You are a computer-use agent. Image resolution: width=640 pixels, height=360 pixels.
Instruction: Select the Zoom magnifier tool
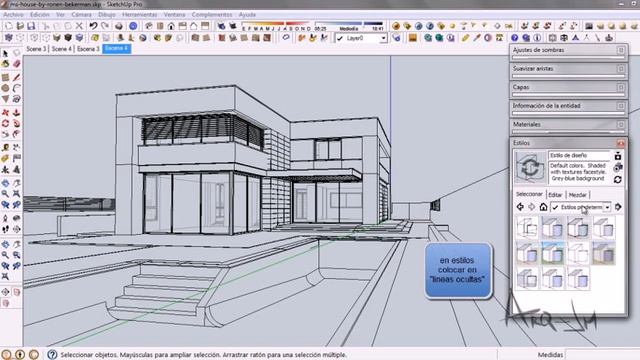(x=5, y=193)
